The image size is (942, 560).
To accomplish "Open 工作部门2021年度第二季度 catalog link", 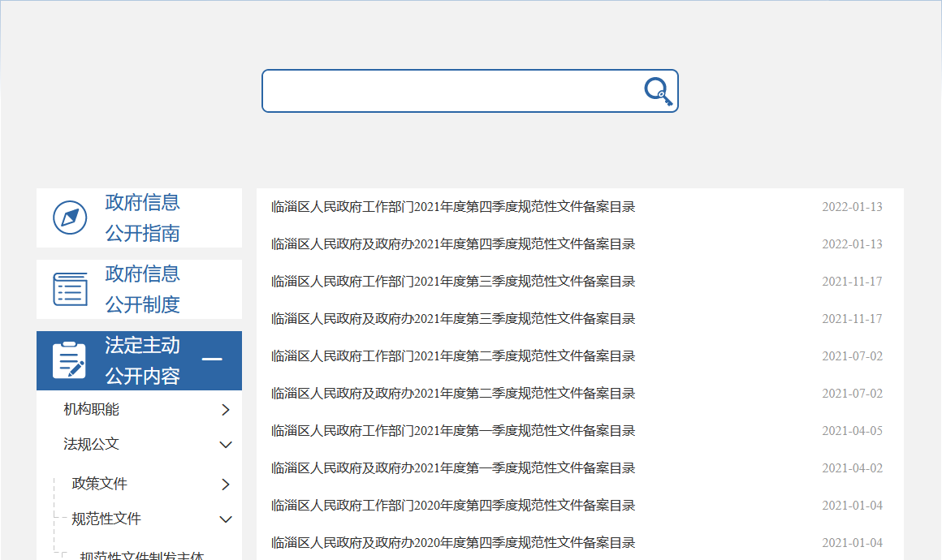I will click(x=452, y=356).
